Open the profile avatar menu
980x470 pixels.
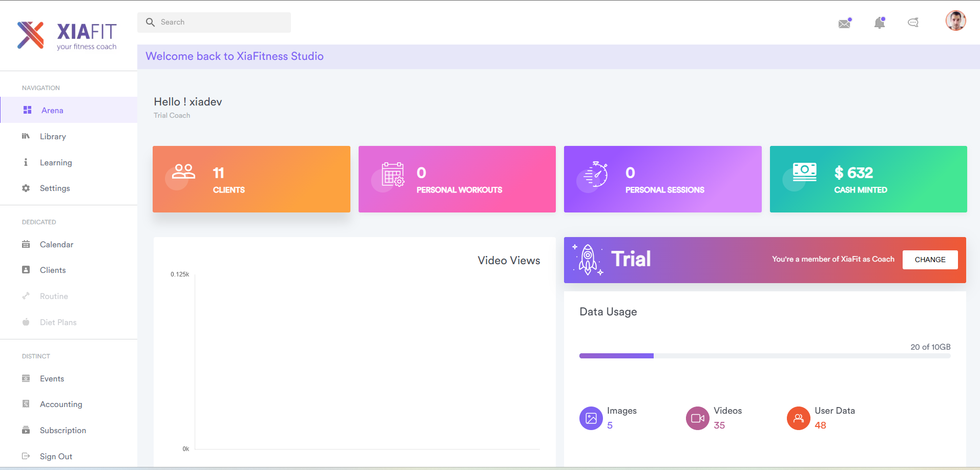click(x=955, y=20)
